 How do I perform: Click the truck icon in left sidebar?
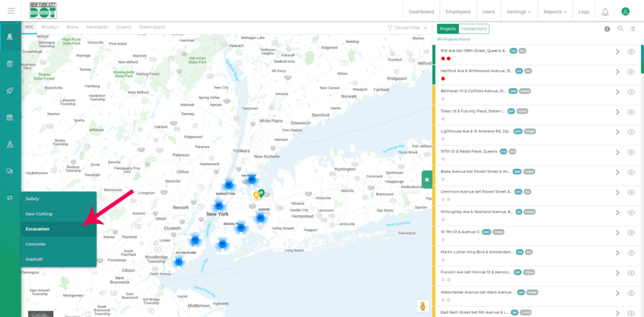coord(10,170)
